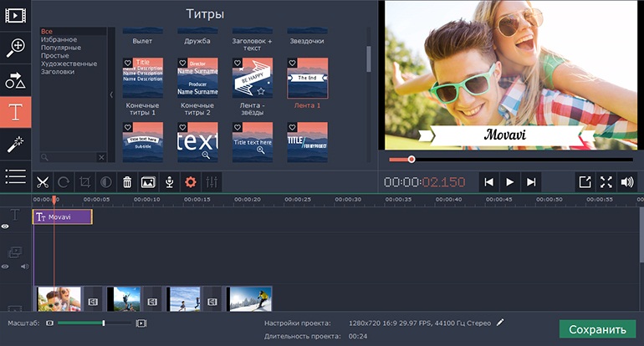This screenshot has width=644, height=346.
Task: Click the search magnifier icon in categories
Action: coord(45,157)
